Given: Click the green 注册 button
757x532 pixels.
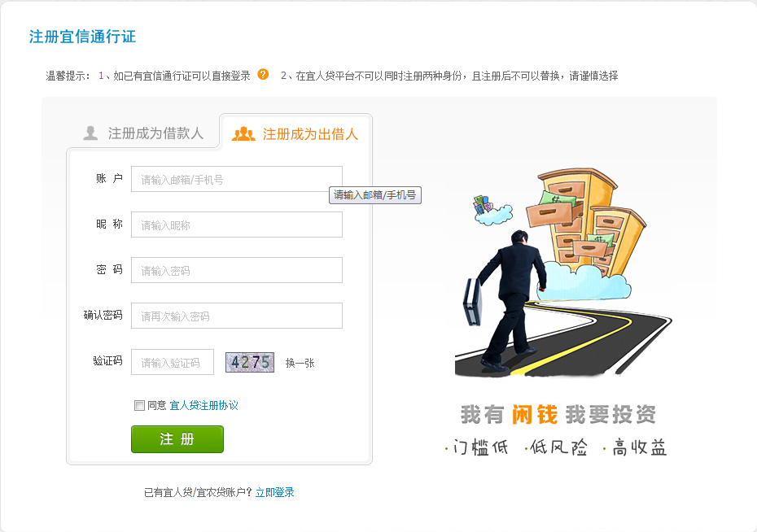Looking at the screenshot, I should [177, 439].
